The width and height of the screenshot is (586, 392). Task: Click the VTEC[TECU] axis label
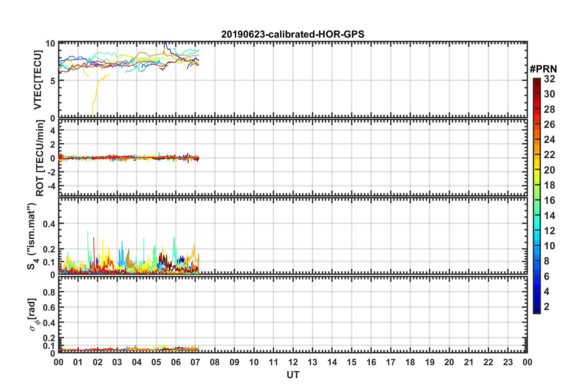38,80
